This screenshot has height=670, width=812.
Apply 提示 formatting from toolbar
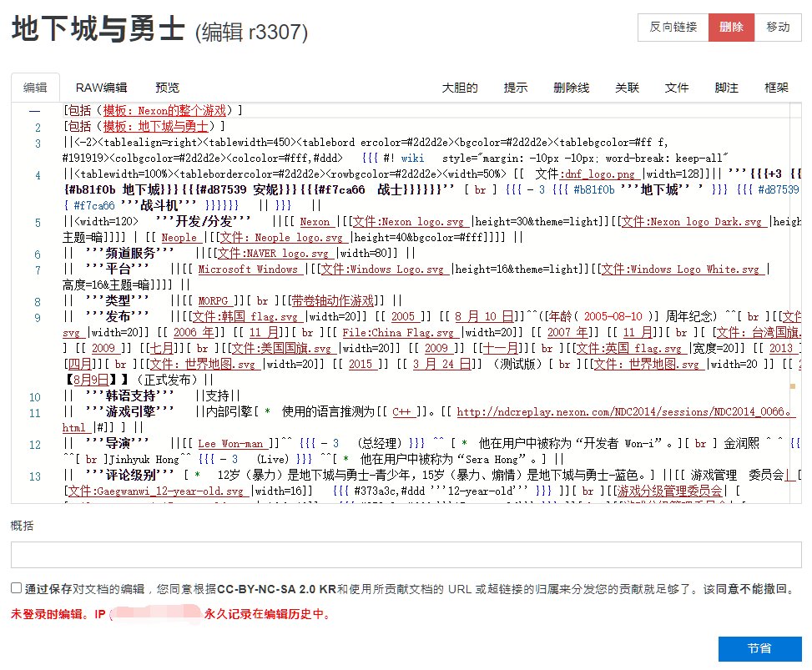516,88
